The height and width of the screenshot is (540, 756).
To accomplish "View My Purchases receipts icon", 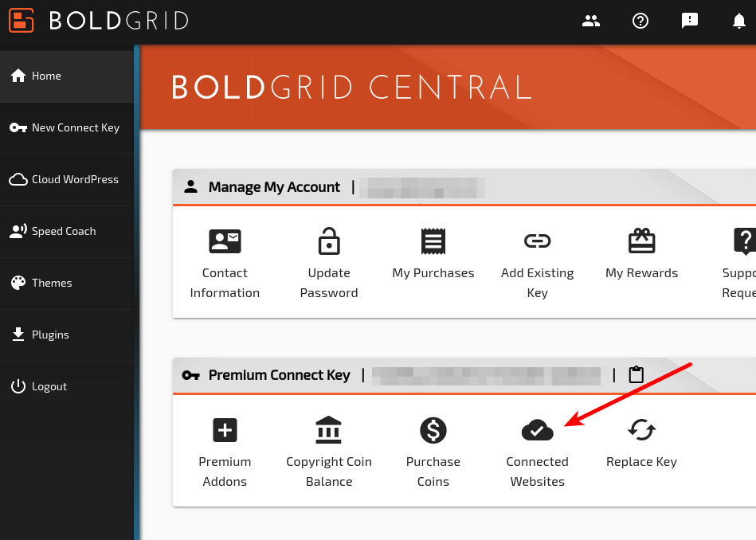I will (433, 241).
